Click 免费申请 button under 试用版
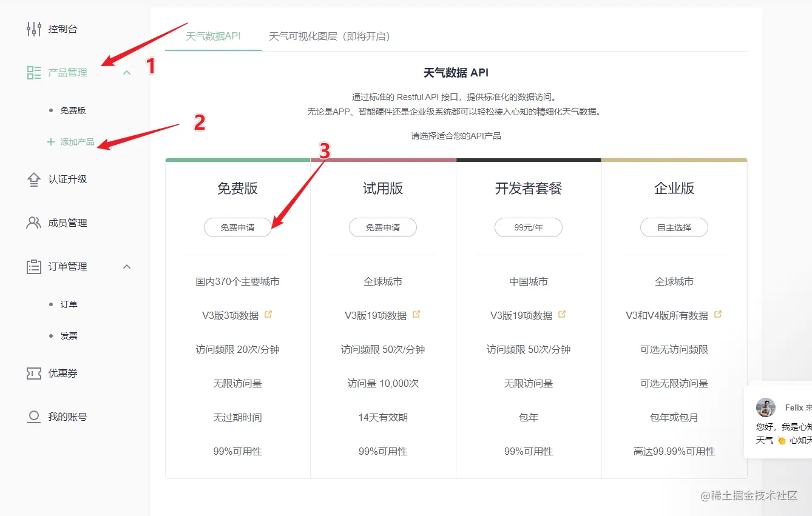Screen dimensions: 812x516 click(383, 227)
